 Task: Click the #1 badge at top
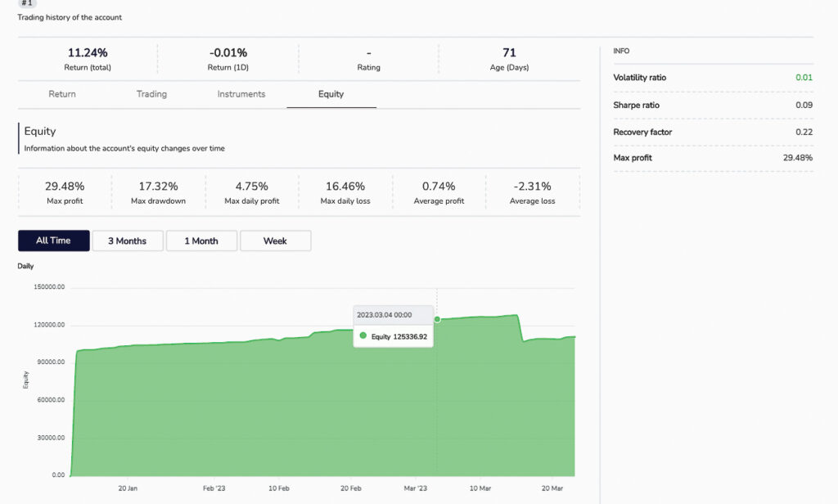28,3
